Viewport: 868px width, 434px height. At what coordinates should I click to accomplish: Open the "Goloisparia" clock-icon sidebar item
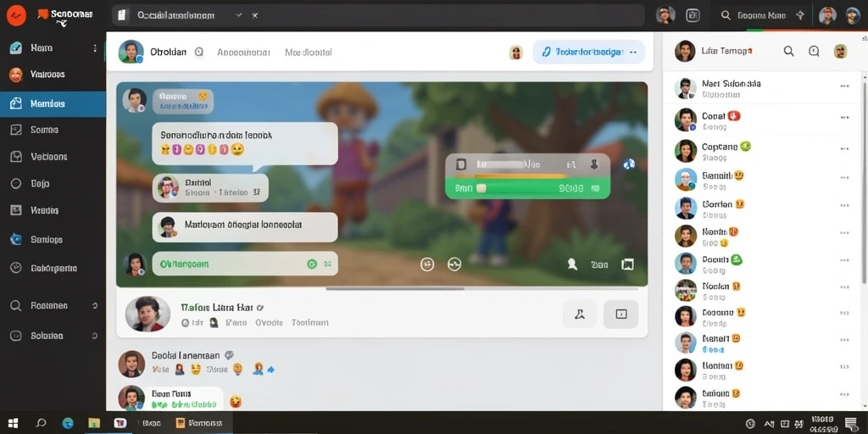click(x=44, y=269)
